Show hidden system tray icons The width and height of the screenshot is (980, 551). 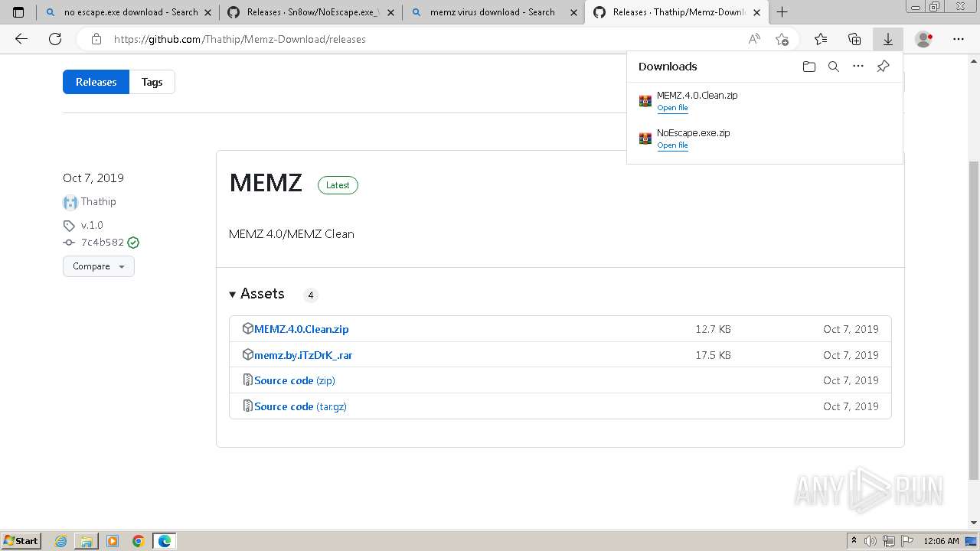[x=854, y=541]
